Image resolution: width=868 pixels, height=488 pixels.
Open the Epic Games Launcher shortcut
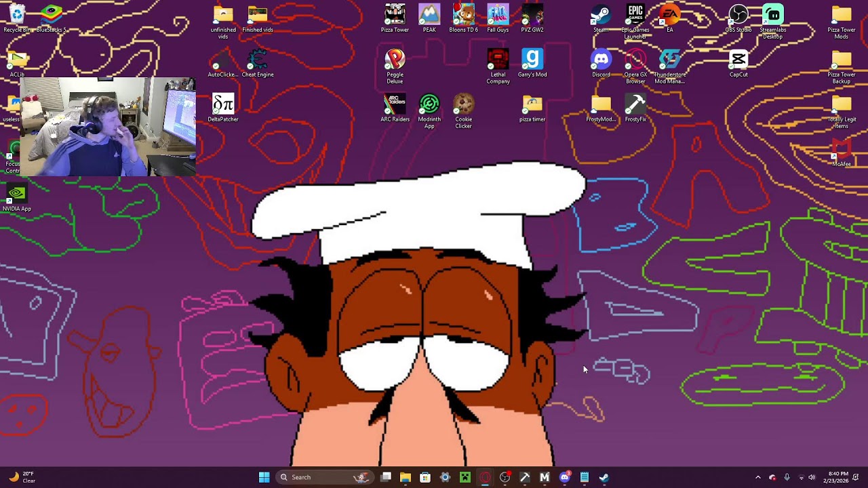[x=635, y=22]
